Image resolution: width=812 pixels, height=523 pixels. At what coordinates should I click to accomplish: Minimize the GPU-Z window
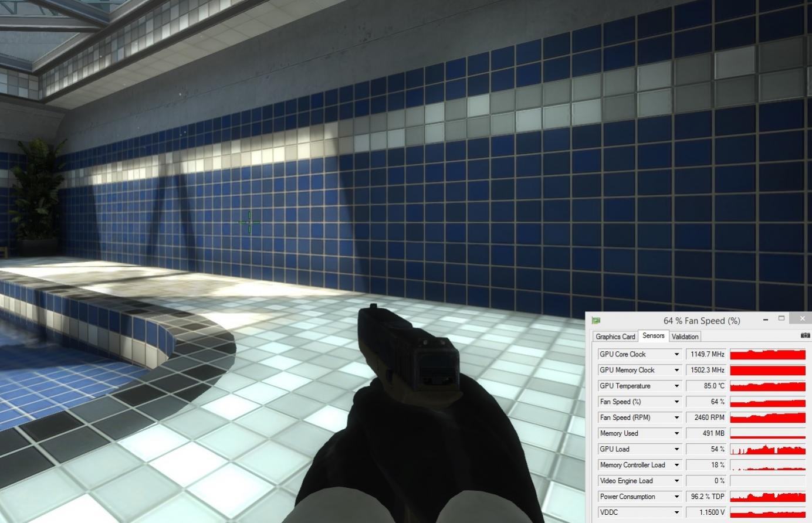766,320
